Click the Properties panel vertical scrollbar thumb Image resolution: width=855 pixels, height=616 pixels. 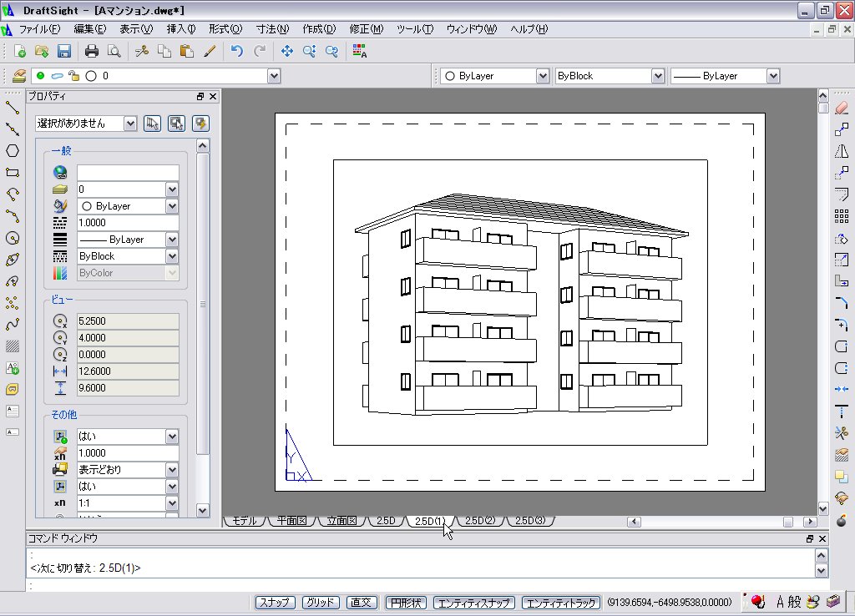coord(202,304)
